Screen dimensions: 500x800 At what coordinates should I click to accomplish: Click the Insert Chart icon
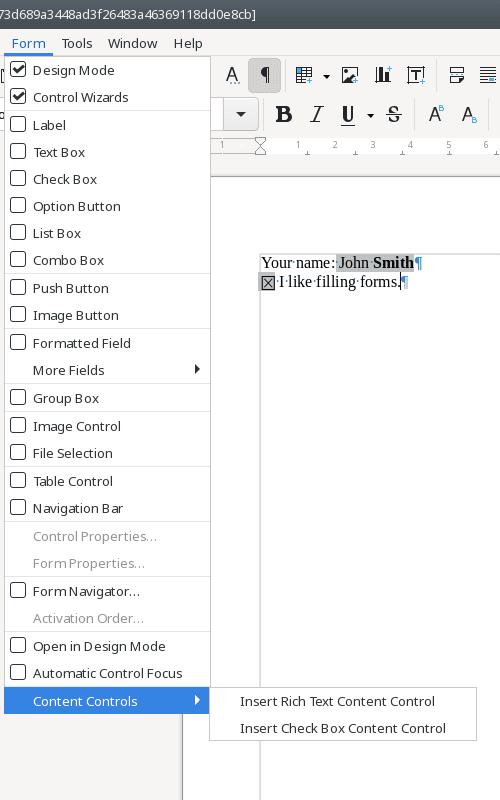click(x=383, y=76)
